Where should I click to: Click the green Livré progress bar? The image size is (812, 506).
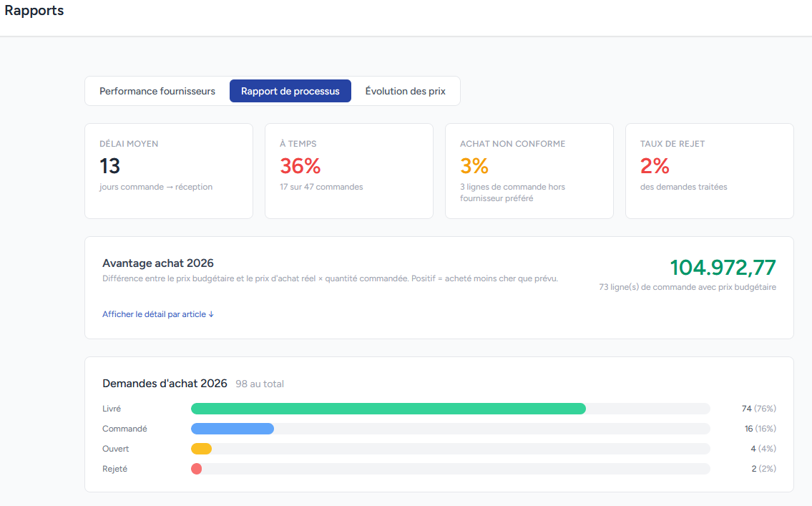(388, 409)
